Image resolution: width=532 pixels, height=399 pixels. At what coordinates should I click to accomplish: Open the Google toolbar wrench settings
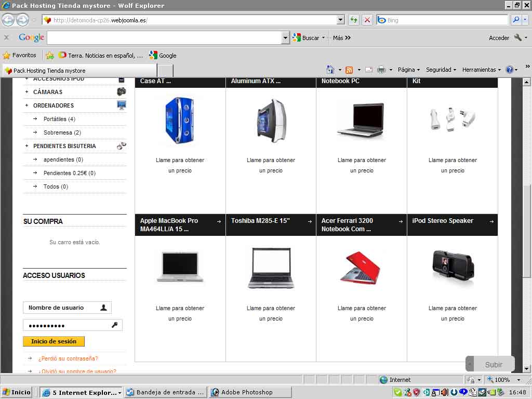[518, 37]
